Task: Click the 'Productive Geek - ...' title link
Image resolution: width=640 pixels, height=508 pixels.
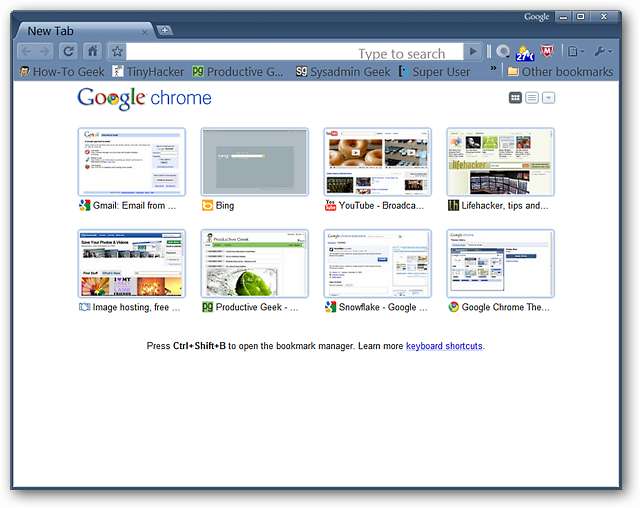Action: tap(257, 307)
